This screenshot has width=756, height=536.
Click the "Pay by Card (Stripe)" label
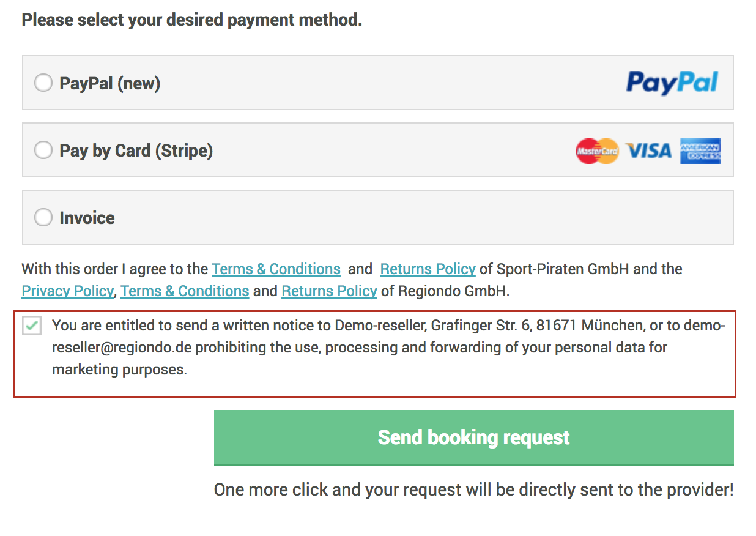(x=136, y=151)
